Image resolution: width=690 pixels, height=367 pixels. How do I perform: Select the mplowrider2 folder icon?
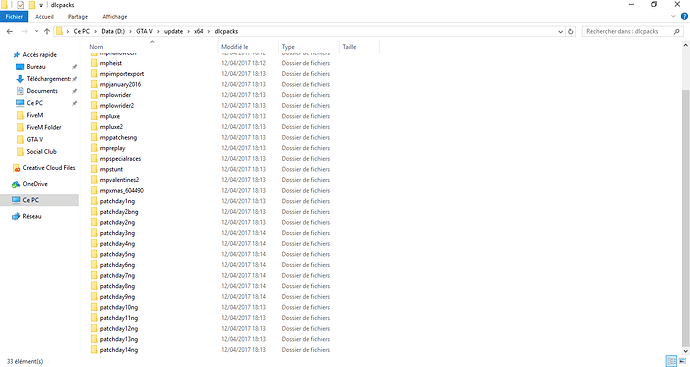point(94,105)
